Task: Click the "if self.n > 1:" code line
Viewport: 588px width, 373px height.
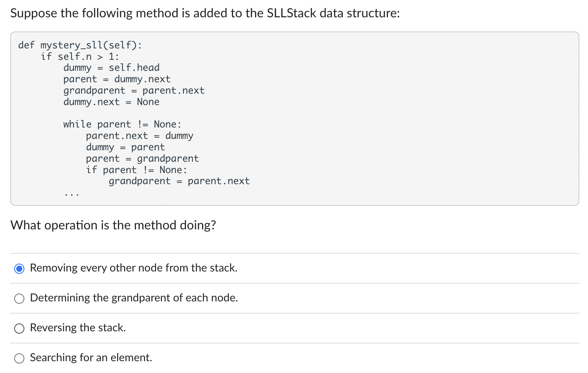Action: (x=80, y=57)
